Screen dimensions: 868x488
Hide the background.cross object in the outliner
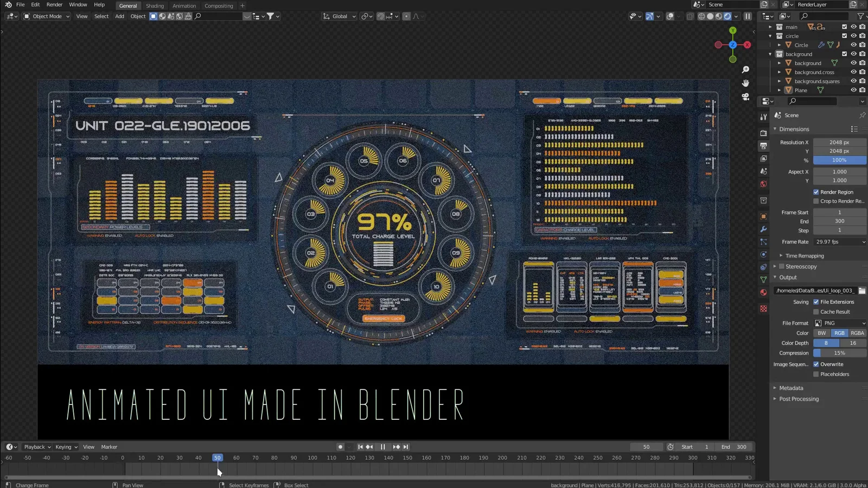pyautogui.click(x=853, y=72)
